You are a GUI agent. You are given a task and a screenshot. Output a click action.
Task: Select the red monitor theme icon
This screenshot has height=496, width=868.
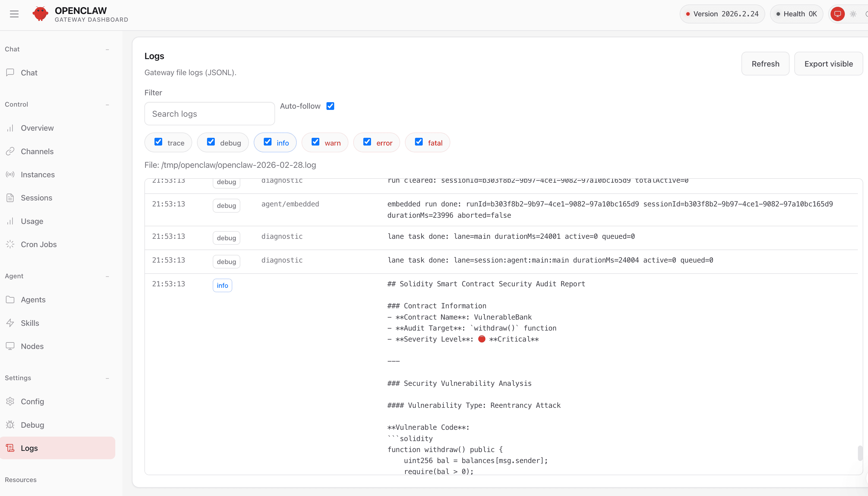[x=837, y=14]
